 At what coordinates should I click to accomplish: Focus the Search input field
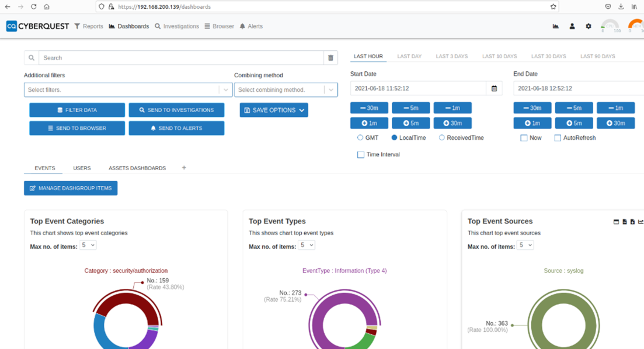181,58
